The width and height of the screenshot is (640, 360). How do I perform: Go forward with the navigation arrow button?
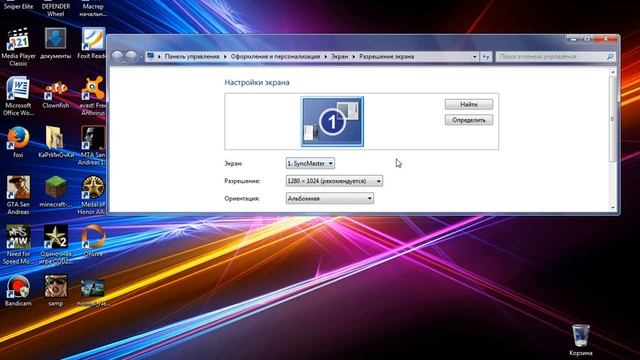[x=131, y=56]
